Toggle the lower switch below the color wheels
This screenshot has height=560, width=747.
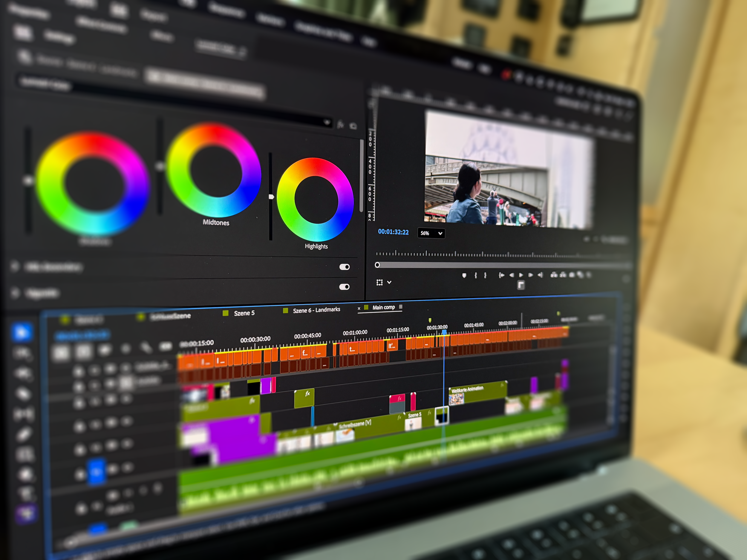tap(344, 287)
